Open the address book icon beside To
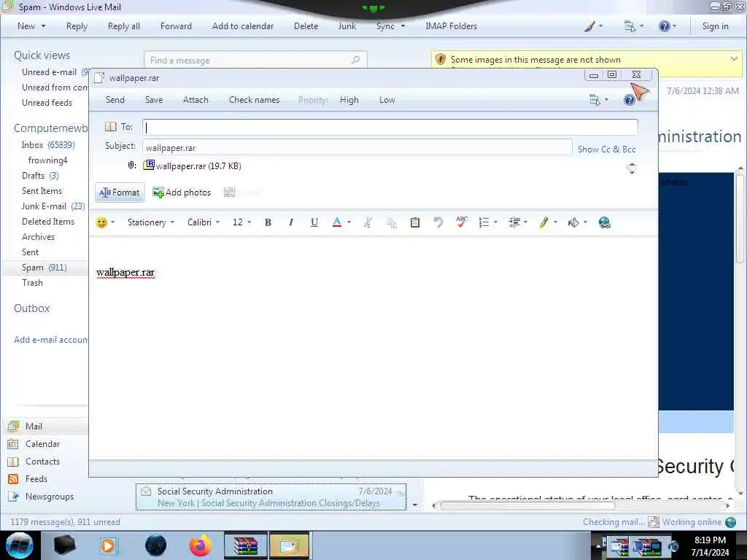The height and width of the screenshot is (560, 747). click(111, 127)
